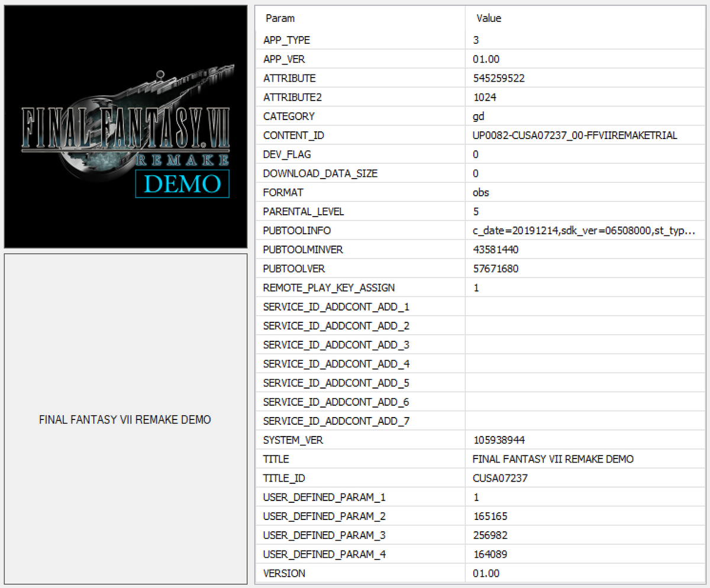Select the PUBTOOLVER parameter
The height and width of the screenshot is (588, 710).
pyautogui.click(x=294, y=269)
